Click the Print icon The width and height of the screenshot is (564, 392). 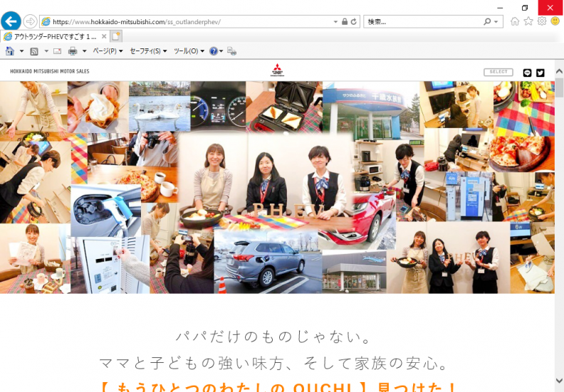pos(73,51)
